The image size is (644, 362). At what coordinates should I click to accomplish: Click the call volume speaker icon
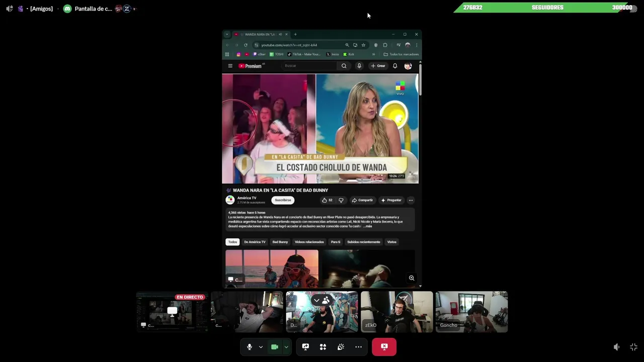click(616, 347)
